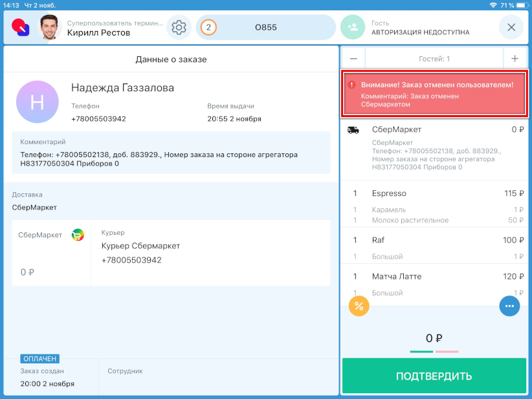Open the settings gear icon
This screenshot has height=399, width=532.
tap(179, 27)
